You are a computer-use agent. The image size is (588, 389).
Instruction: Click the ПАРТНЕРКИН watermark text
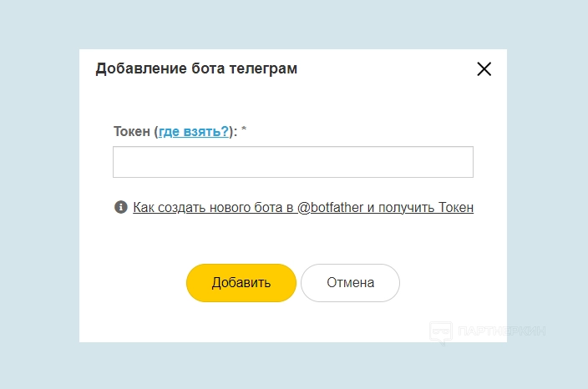(501, 331)
